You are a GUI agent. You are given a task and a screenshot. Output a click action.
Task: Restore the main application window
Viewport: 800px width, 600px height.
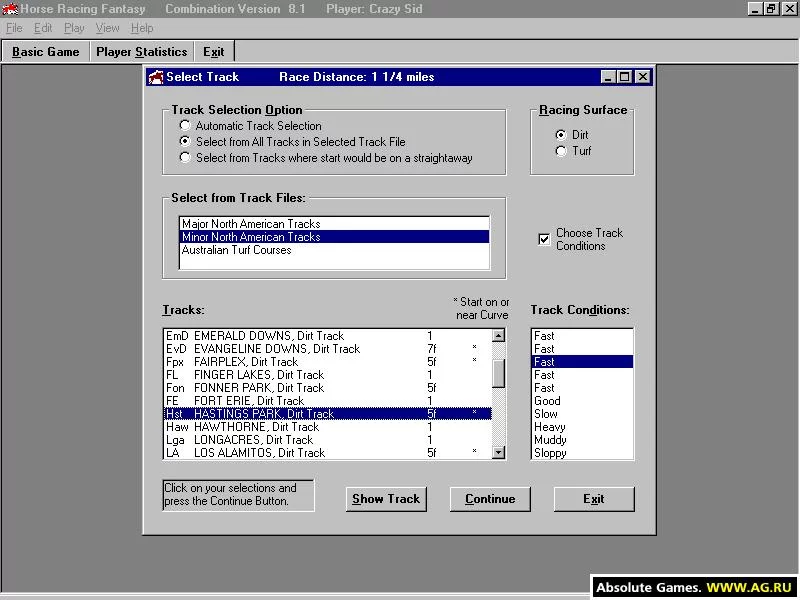[x=770, y=9]
